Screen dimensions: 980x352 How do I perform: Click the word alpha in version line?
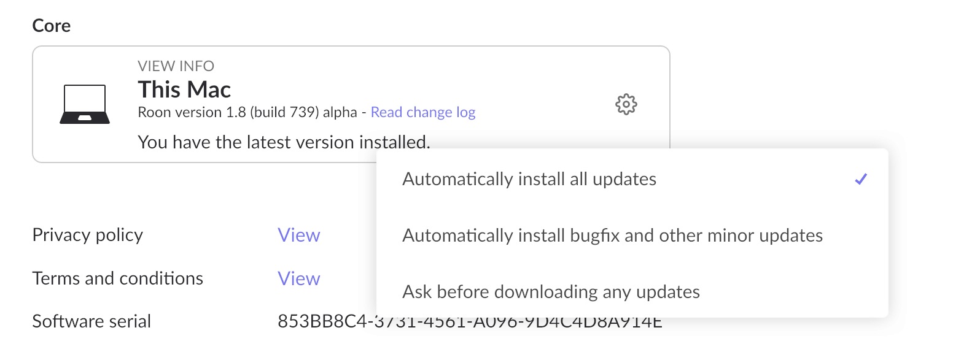click(340, 112)
